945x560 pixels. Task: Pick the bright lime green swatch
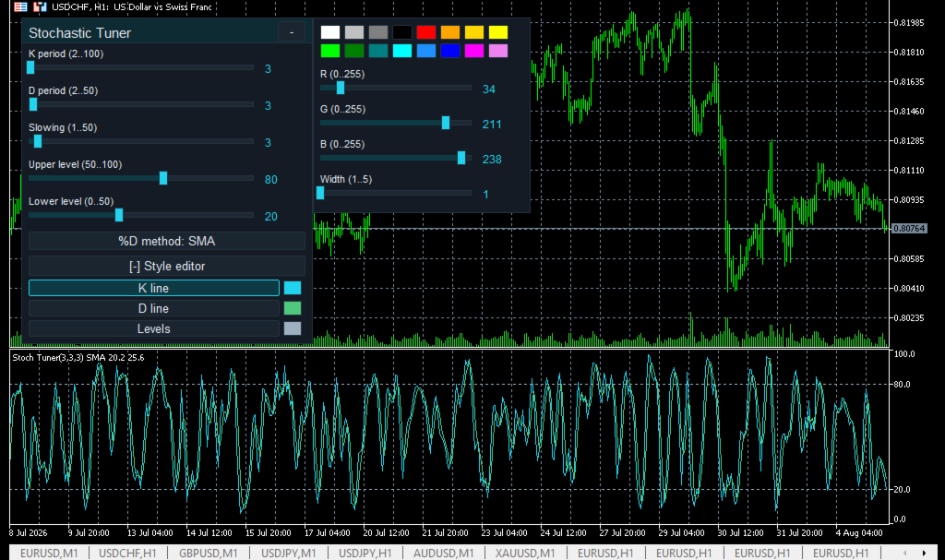330,52
